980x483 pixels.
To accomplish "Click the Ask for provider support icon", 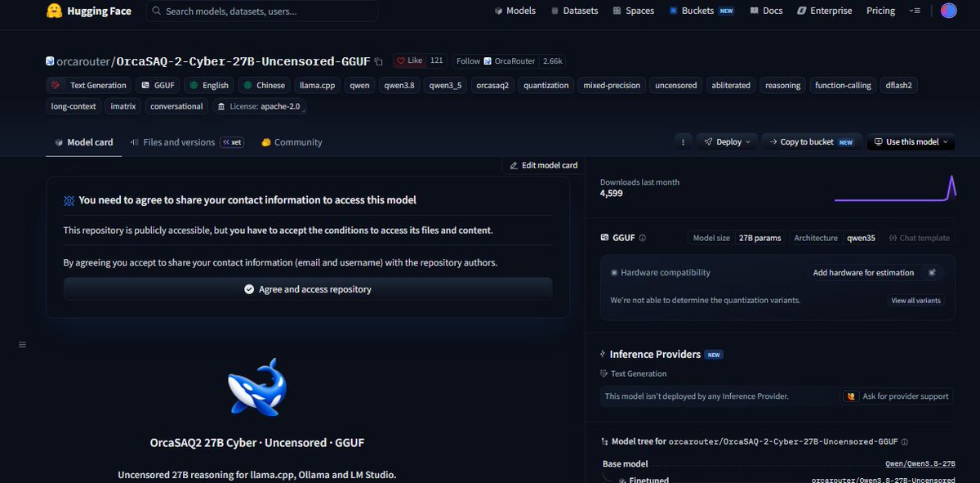I will pos(852,396).
